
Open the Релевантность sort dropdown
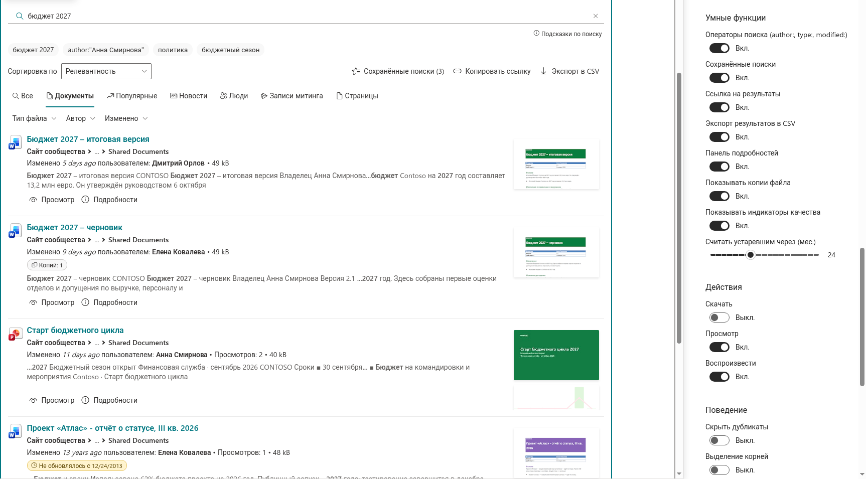coord(106,71)
